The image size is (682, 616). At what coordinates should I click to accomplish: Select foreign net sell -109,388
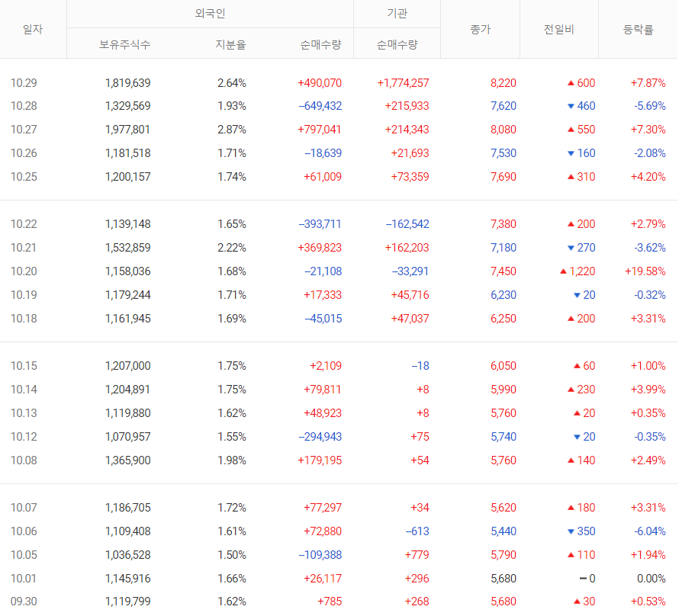[x=320, y=555]
